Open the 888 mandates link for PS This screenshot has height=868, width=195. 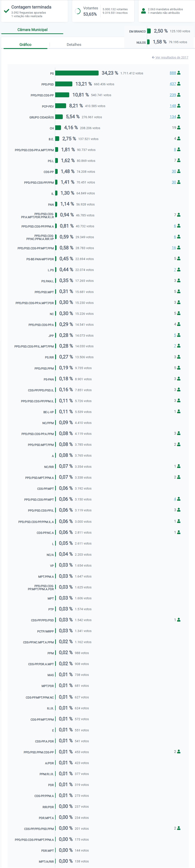[x=173, y=73]
